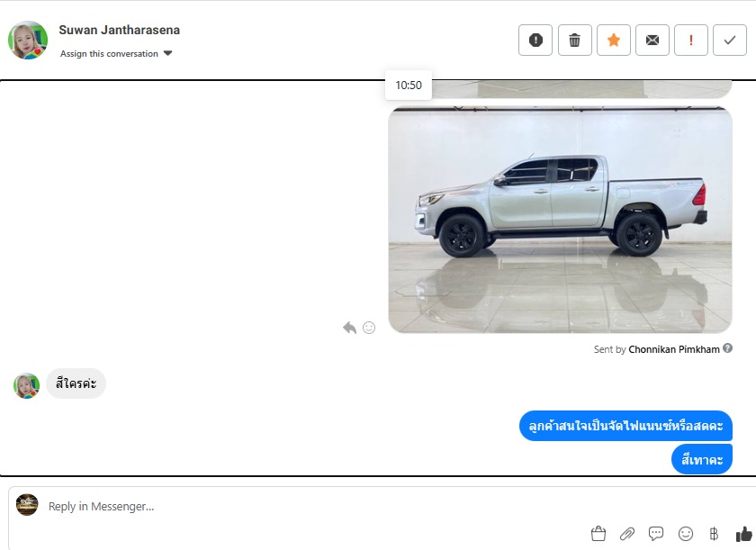Viewport: 756px width, 550px height.
Task: Select the สีเทาคะ message bubble
Action: [x=701, y=459]
